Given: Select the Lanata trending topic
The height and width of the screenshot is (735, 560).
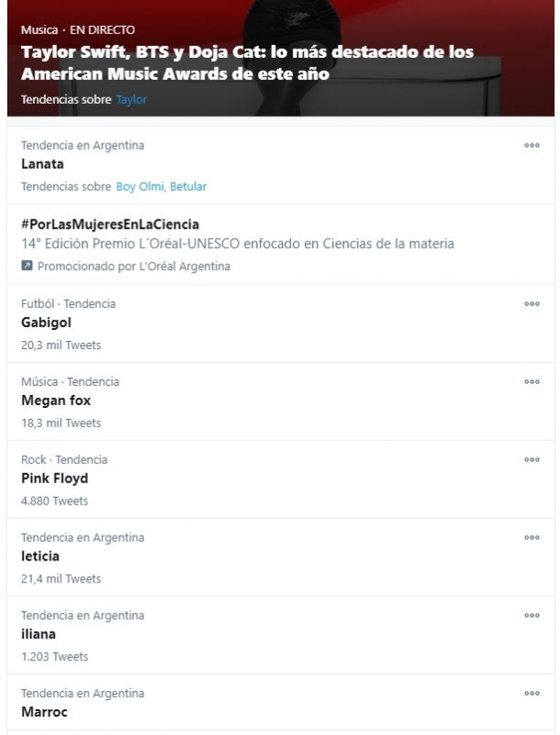Looking at the screenshot, I should pyautogui.click(x=42, y=164).
